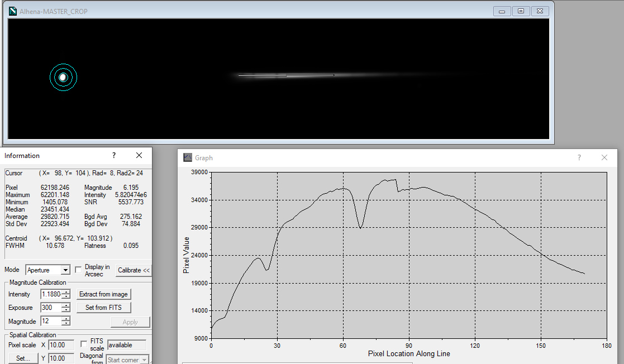Click the Pixel value 62198.246
This screenshot has height=364, width=624.
55,188
